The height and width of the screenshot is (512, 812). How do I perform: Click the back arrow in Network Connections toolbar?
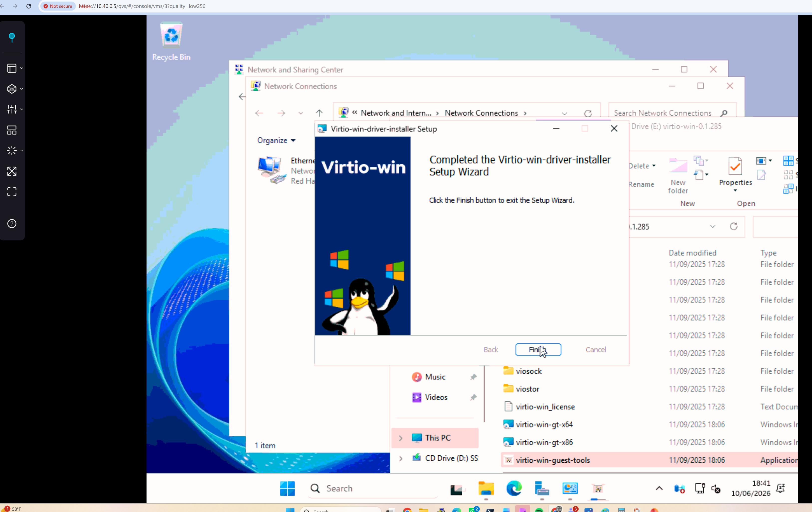[x=259, y=113]
